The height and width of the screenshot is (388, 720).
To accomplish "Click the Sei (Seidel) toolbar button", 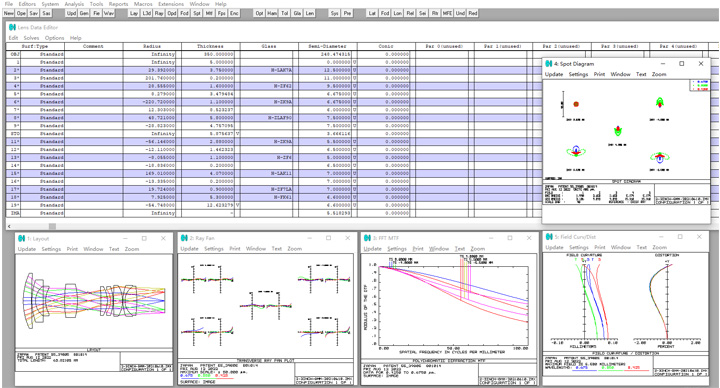I will (x=422, y=13).
